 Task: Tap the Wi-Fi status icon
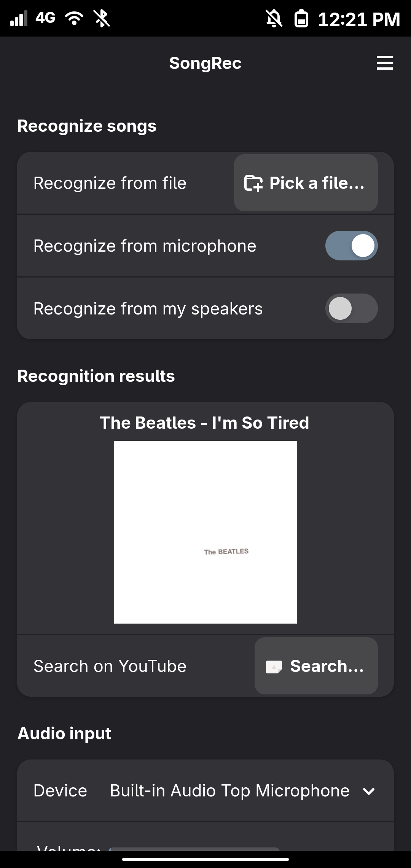click(x=74, y=18)
